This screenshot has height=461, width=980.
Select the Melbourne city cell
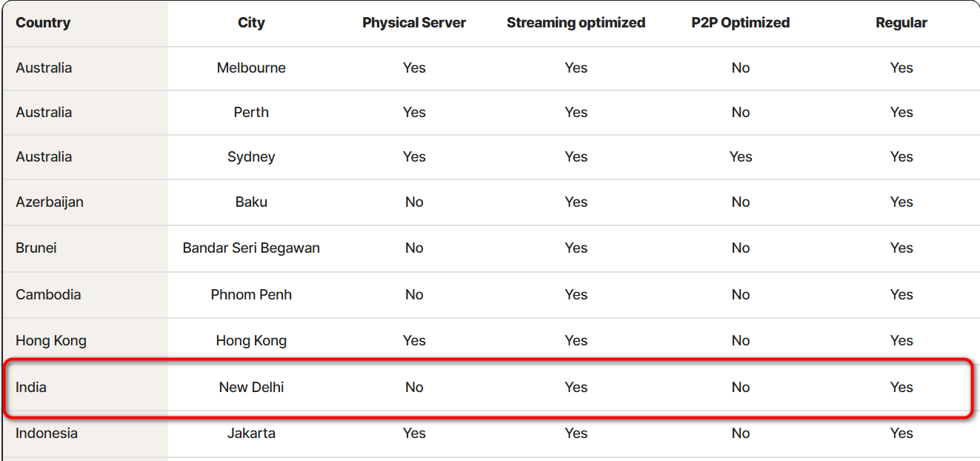point(251,68)
